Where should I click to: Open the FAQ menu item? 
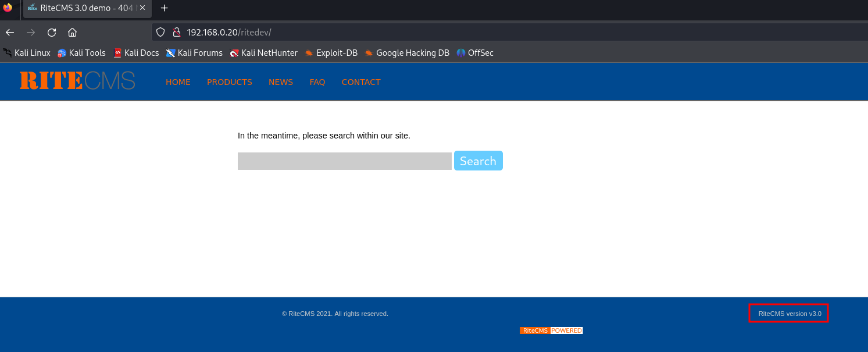tap(317, 82)
